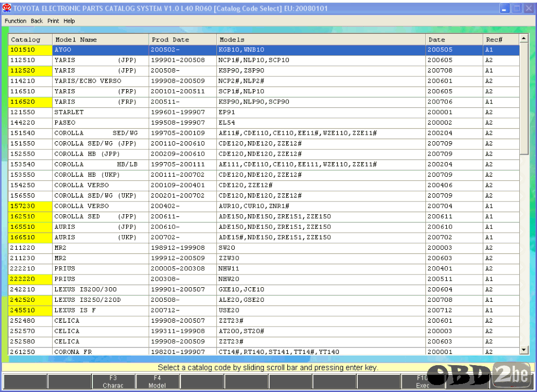Select the NHW11 models cell
The image size is (537, 392).
coord(321,268)
